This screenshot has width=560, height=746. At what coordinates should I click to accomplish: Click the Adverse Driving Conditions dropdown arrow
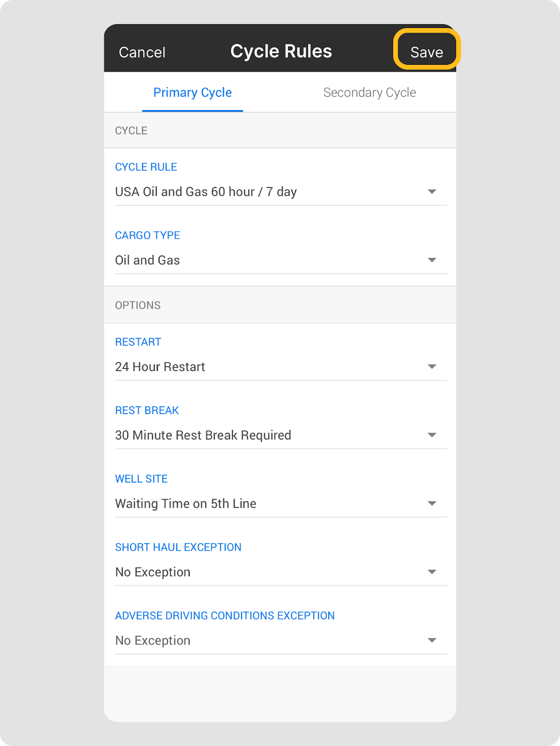tap(432, 640)
